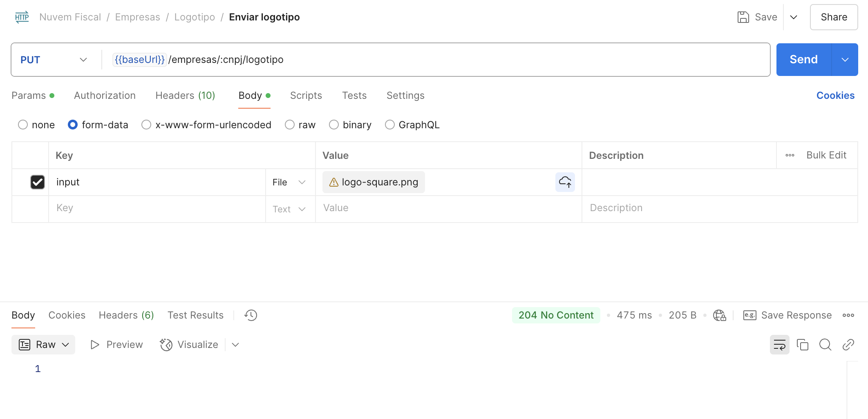868x419 pixels.
Task: Select the GraphQL body radio button
Action: point(390,125)
